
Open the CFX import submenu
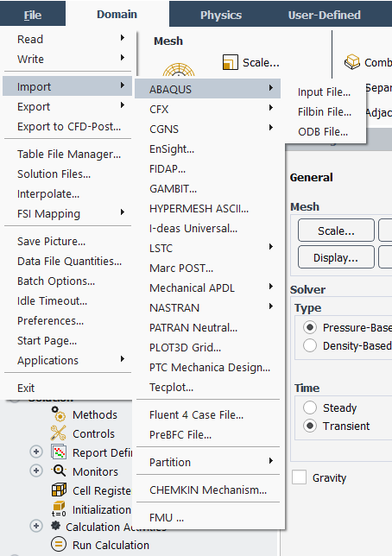pyautogui.click(x=208, y=109)
